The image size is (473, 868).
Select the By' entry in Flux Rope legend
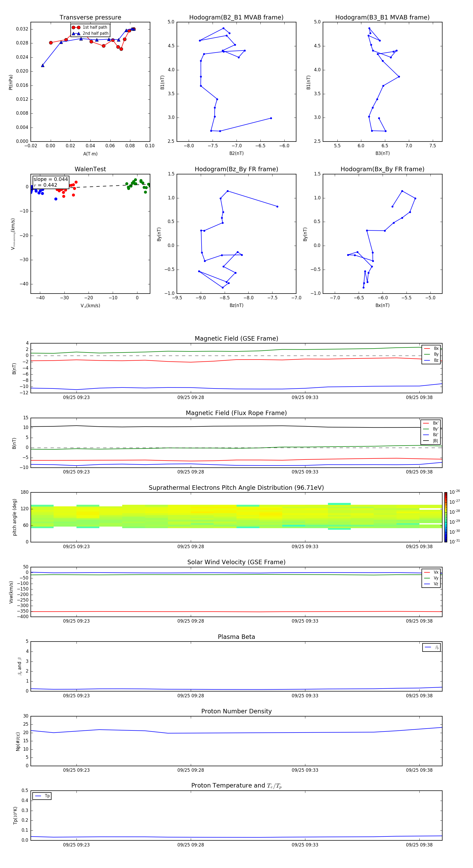coord(431,429)
